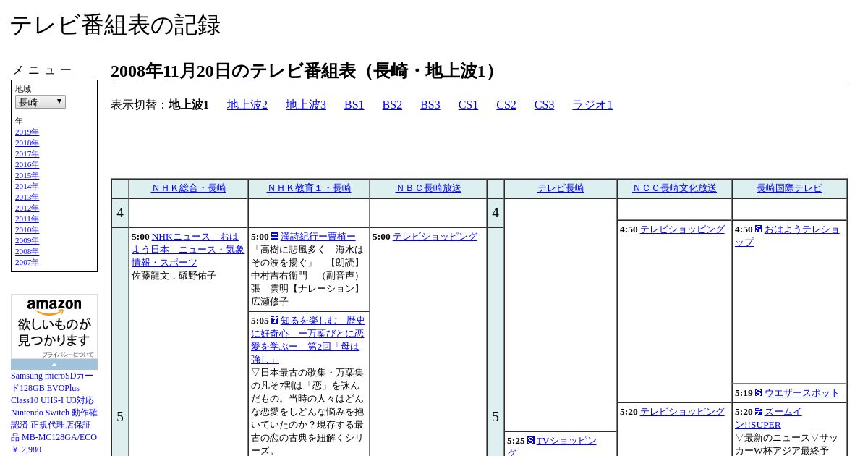Click the S icon beside ウエザースポット
The image size is (868, 456).
(x=759, y=392)
